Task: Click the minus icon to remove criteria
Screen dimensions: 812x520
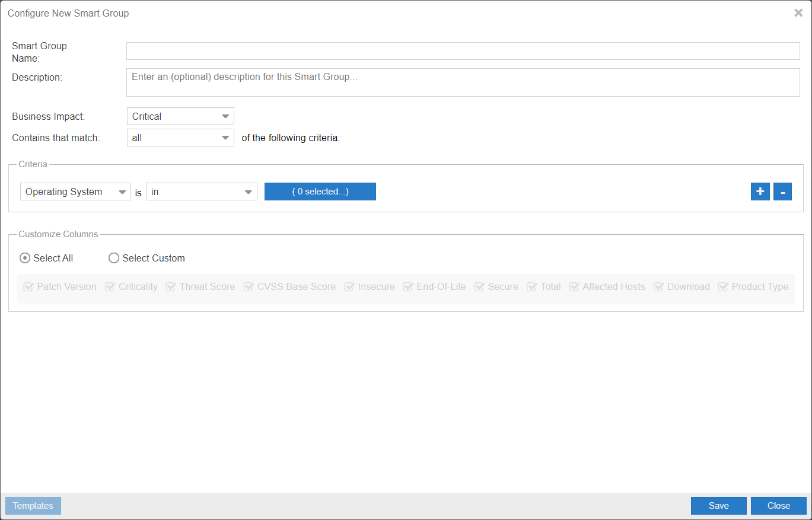Action: click(x=782, y=192)
